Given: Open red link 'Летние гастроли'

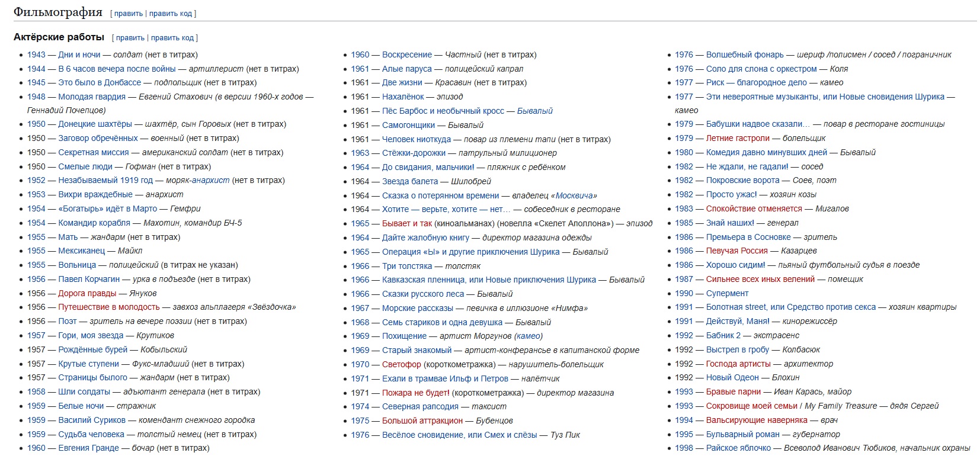Looking at the screenshot, I should pos(738,138).
